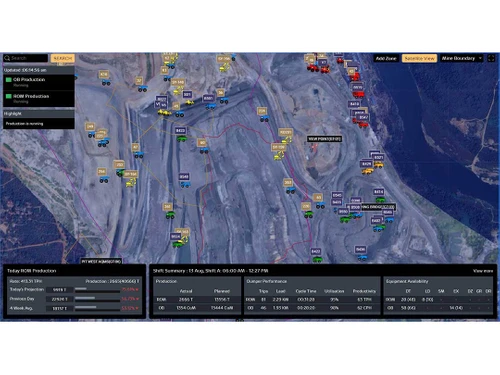Screen dimensions: 500x375
Task: Click the fullscreen expand icon
Action: click(491, 58)
